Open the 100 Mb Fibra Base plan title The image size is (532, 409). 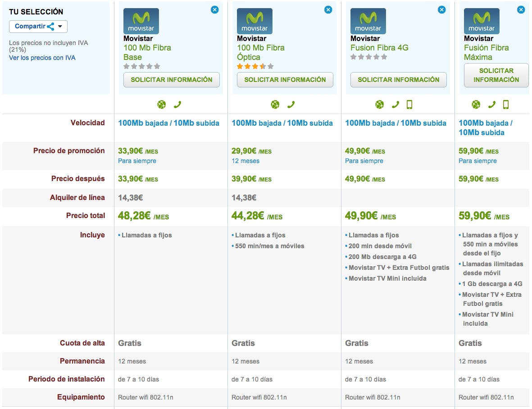click(x=147, y=53)
